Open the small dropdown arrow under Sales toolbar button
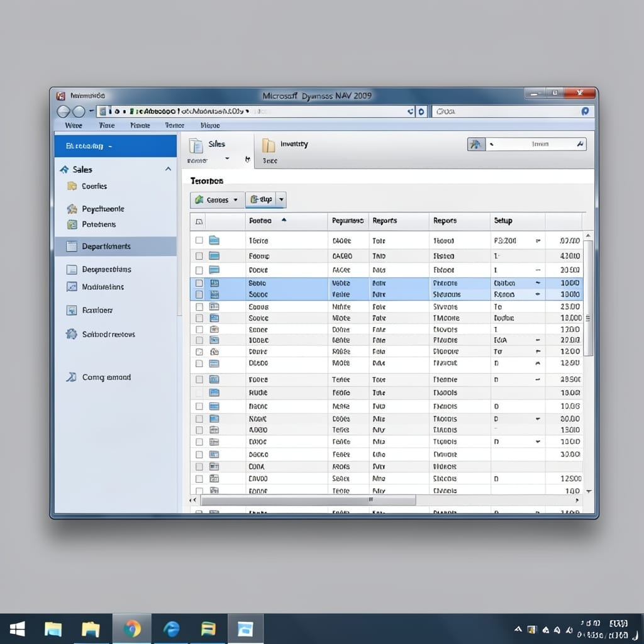The height and width of the screenshot is (644, 644). (x=227, y=158)
